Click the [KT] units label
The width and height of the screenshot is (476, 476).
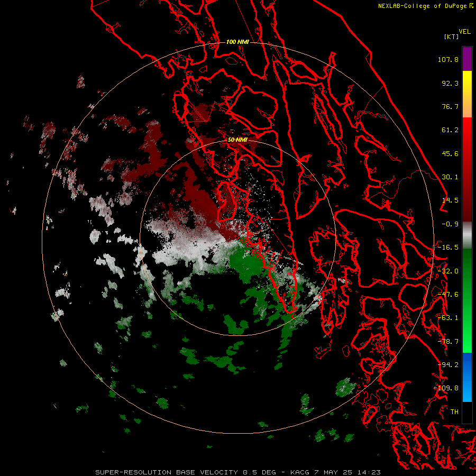(x=451, y=36)
